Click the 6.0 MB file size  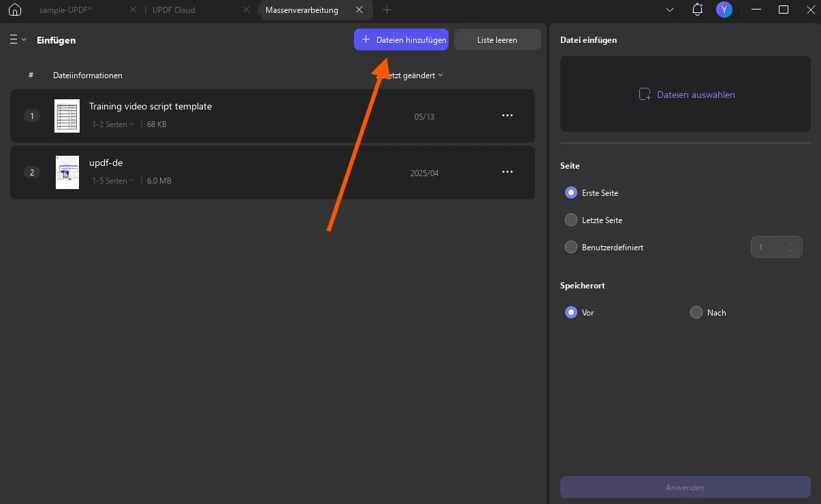(x=159, y=181)
